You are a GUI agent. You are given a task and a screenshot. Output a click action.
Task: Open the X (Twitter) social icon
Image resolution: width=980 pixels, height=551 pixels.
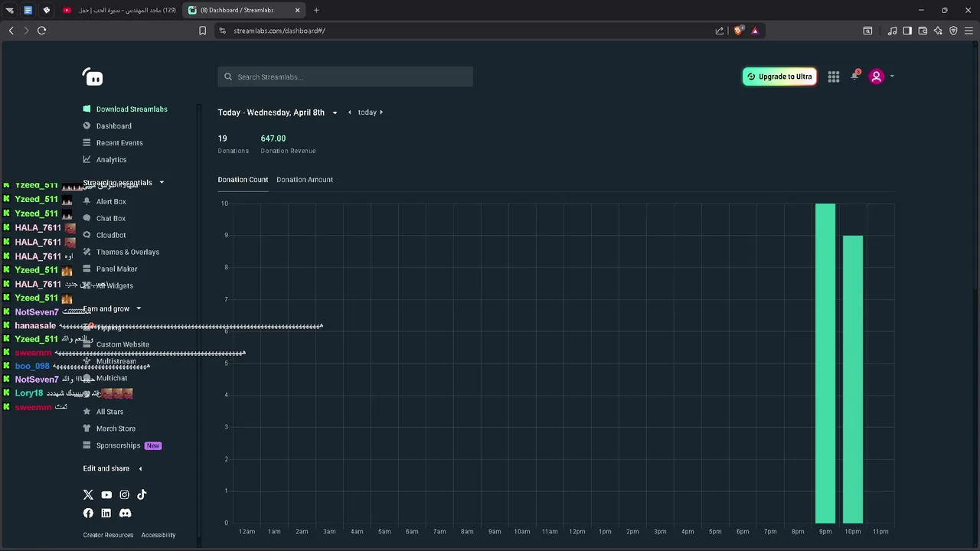tap(88, 494)
